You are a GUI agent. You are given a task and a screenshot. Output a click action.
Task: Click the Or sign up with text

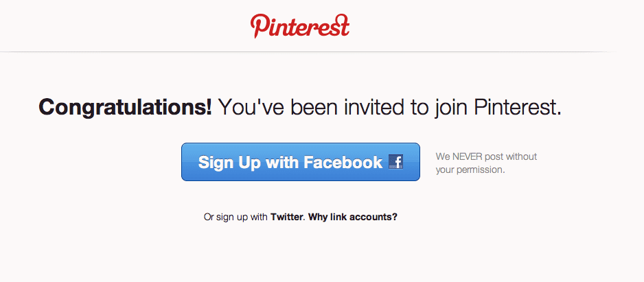[235, 217]
